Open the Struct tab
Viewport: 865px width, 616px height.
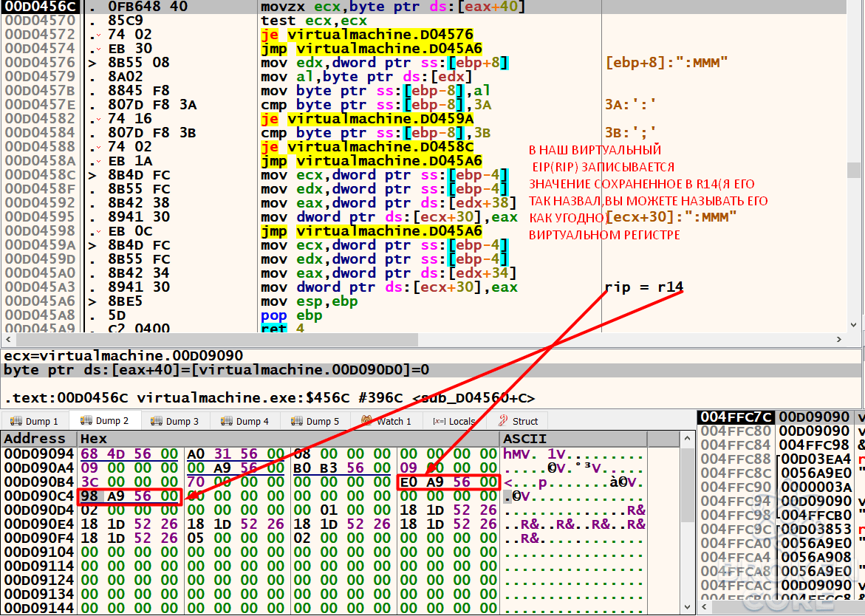(x=518, y=421)
